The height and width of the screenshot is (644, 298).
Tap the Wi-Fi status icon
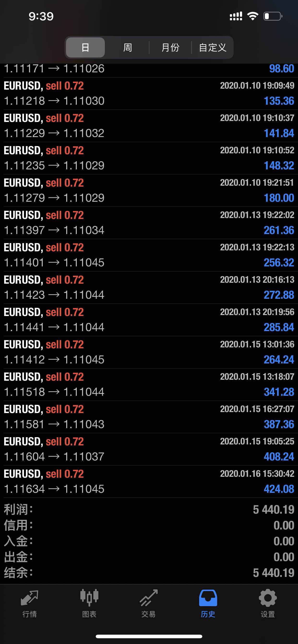[x=253, y=16]
